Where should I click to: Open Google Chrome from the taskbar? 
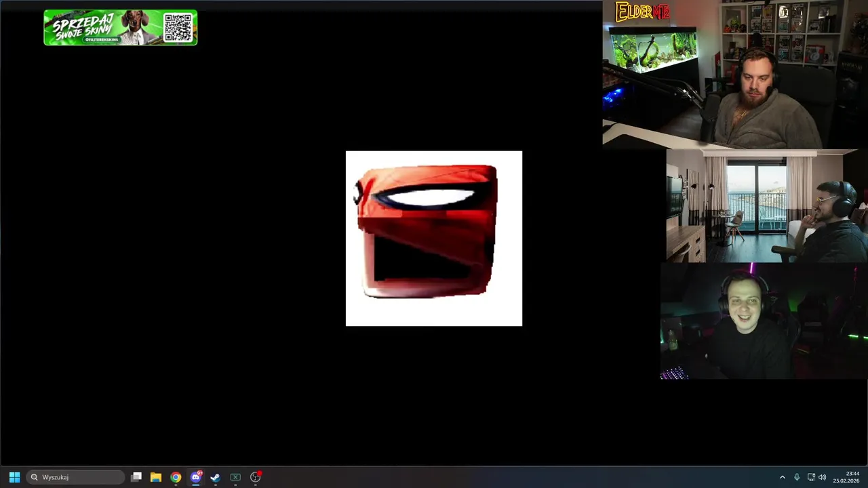[176, 477]
